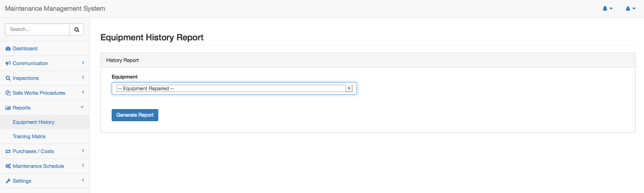This screenshot has width=644, height=193.
Task: Expand the Settings submenu chevron
Action: [83, 180]
